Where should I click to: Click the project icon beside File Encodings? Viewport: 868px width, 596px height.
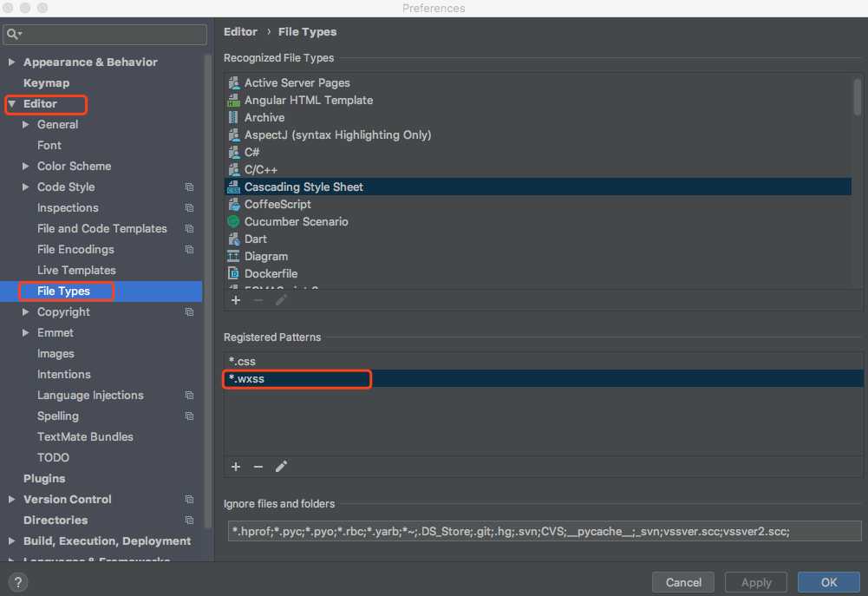pos(189,250)
